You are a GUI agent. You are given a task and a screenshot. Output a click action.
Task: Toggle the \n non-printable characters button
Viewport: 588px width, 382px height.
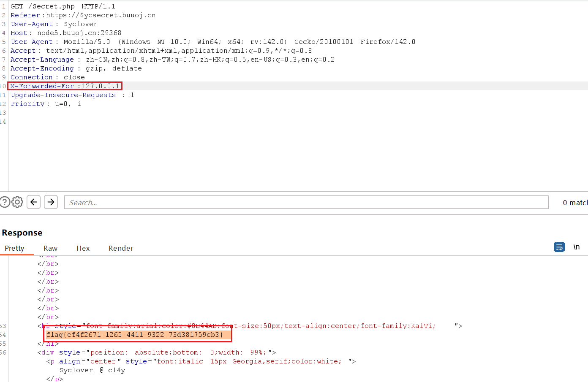click(x=576, y=247)
